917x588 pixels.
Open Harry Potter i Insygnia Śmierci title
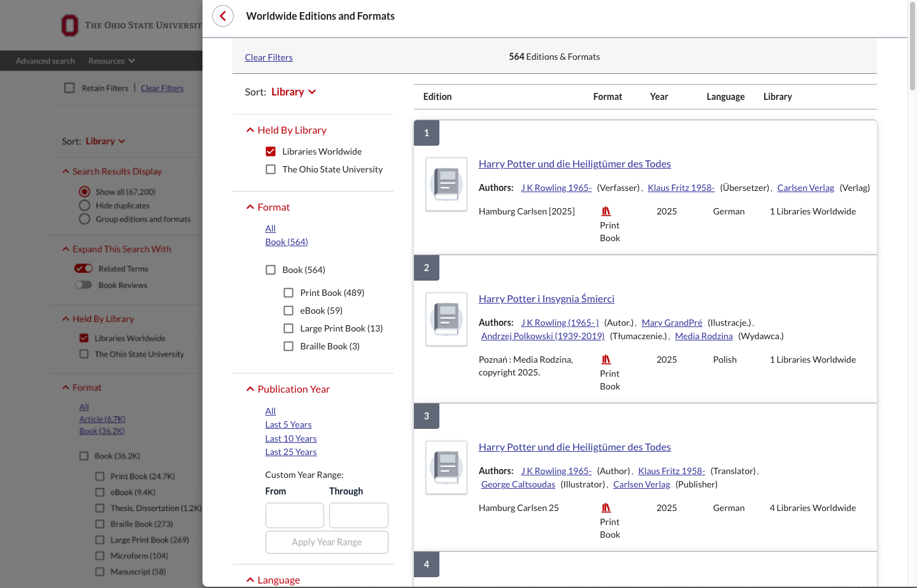click(x=546, y=298)
